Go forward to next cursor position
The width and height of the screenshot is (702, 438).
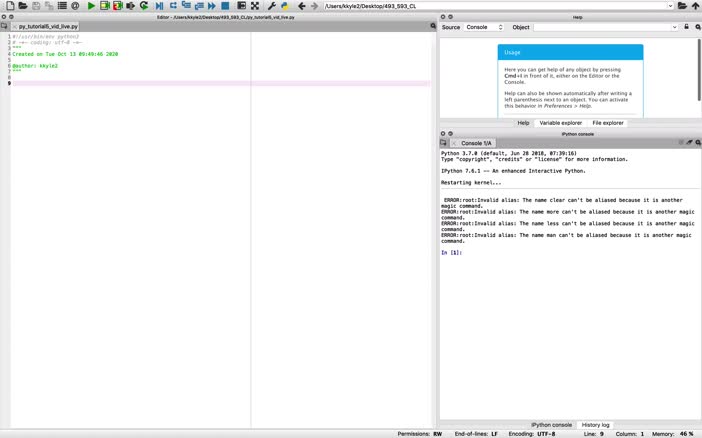[x=314, y=6]
